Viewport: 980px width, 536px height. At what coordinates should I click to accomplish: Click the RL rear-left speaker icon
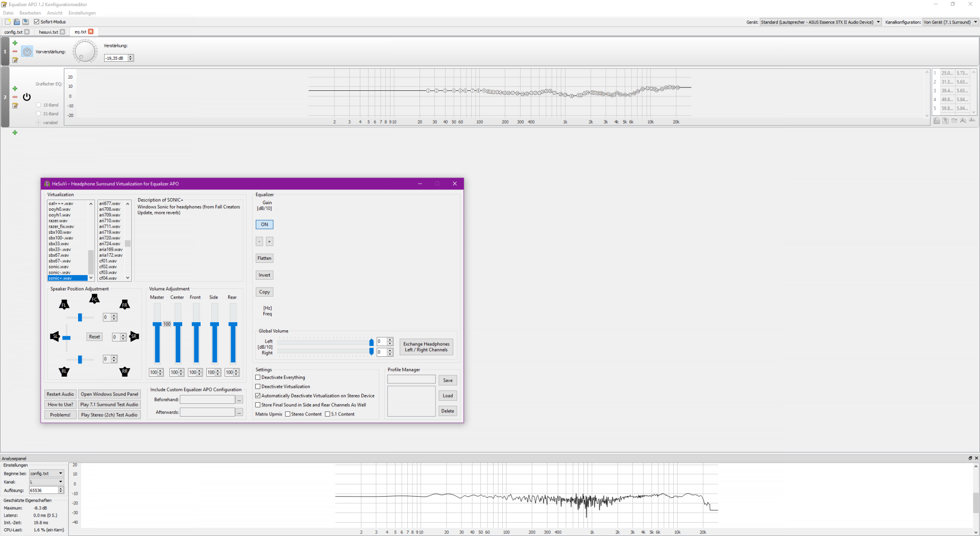pyautogui.click(x=64, y=372)
